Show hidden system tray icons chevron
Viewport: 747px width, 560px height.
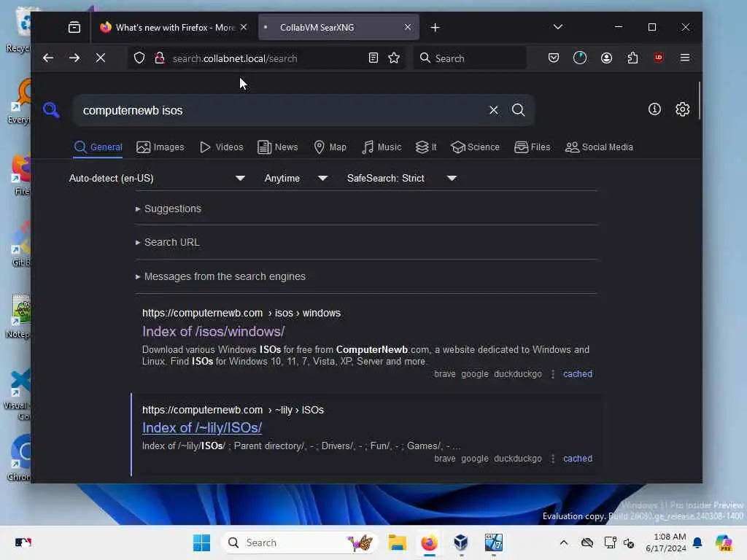pos(564,542)
